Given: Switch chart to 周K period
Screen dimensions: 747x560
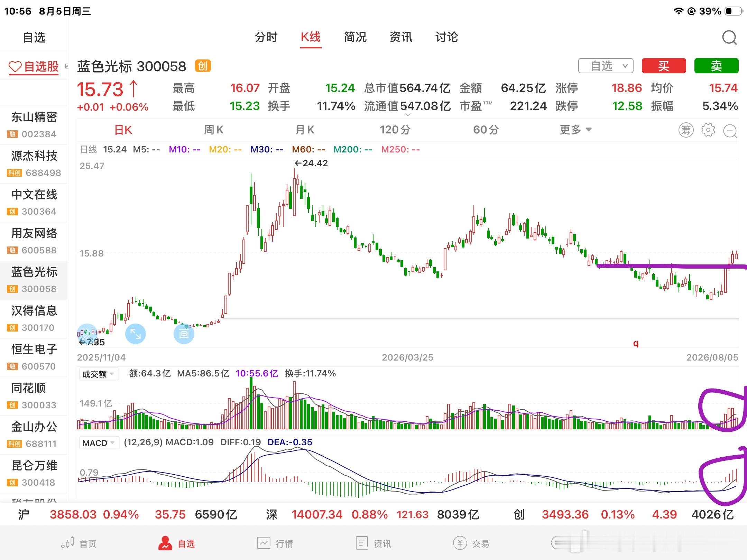Looking at the screenshot, I should click(214, 130).
